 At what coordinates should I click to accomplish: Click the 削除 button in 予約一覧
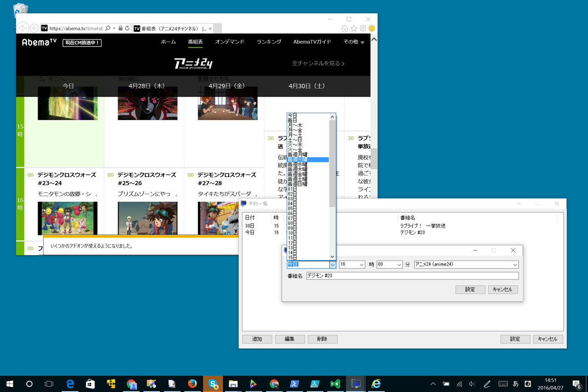(x=322, y=339)
